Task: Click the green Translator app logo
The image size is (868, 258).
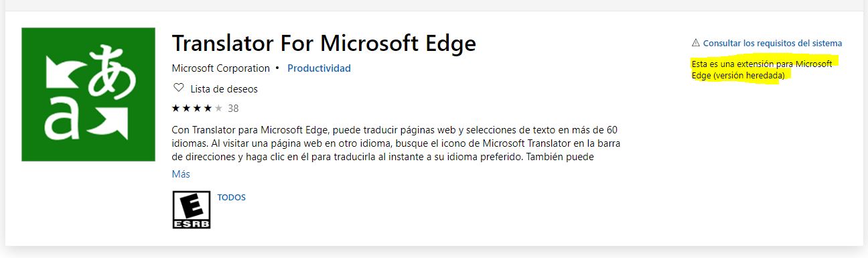Action: point(88,94)
